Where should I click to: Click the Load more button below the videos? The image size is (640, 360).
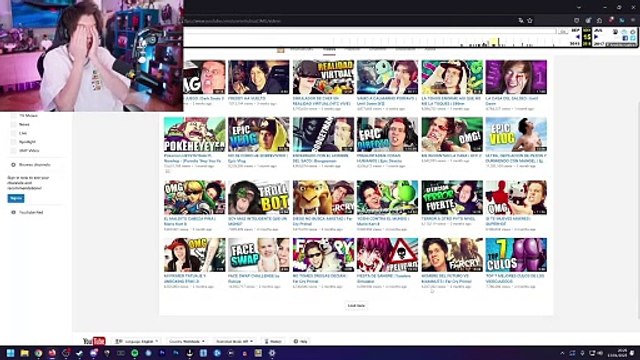pyautogui.click(x=356, y=306)
